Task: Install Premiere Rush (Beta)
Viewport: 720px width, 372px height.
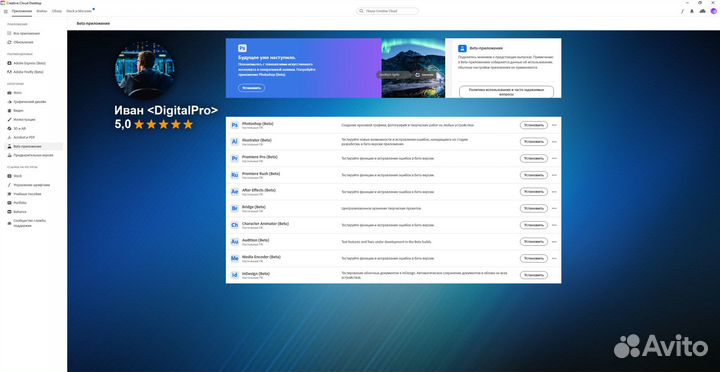Action: 534,175
